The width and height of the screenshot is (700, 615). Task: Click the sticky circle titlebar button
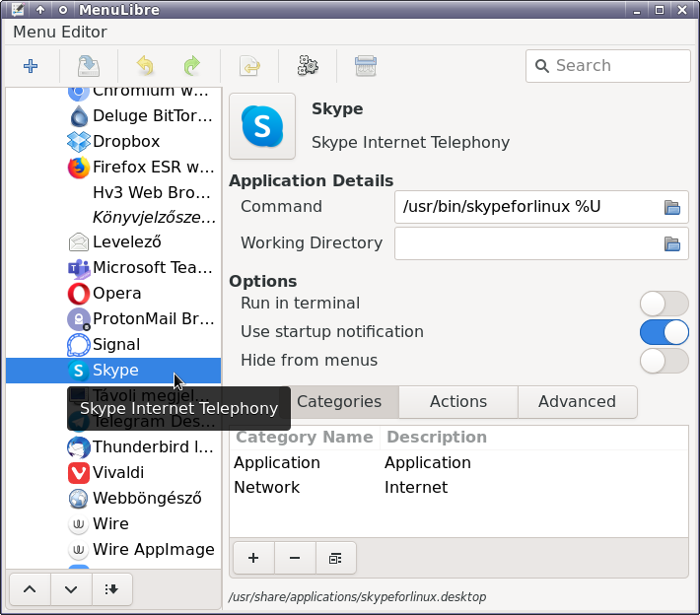tap(63, 10)
